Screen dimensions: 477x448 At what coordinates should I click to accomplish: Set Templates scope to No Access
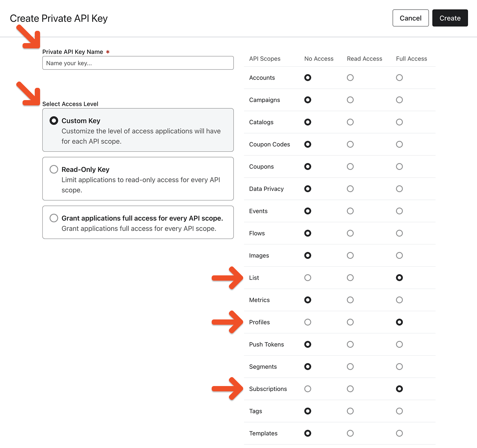click(308, 433)
